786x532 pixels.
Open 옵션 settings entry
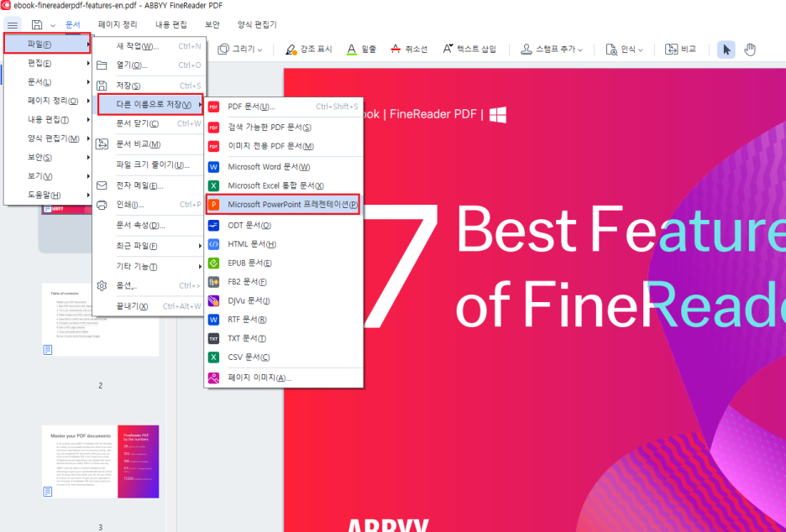149,285
